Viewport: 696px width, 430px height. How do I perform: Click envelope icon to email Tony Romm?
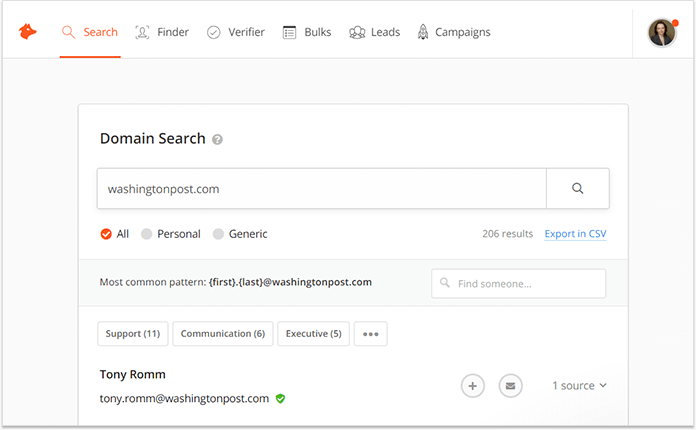pyautogui.click(x=510, y=386)
